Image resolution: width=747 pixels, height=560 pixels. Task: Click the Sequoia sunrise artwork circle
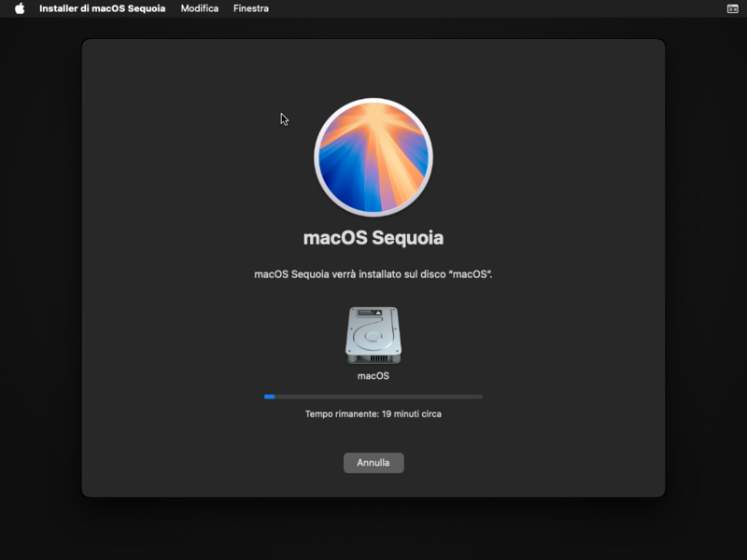click(373, 154)
